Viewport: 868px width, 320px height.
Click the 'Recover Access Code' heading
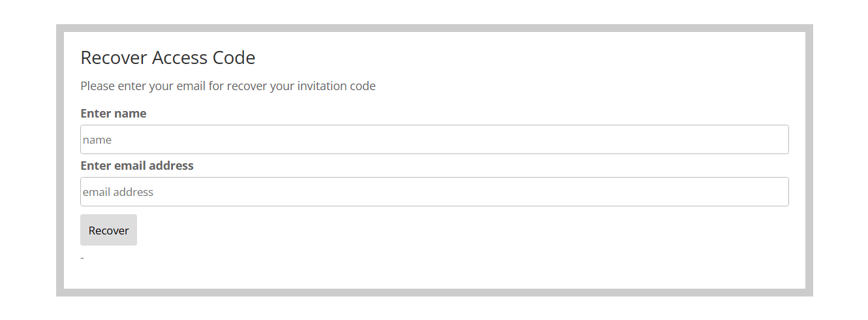pos(168,58)
